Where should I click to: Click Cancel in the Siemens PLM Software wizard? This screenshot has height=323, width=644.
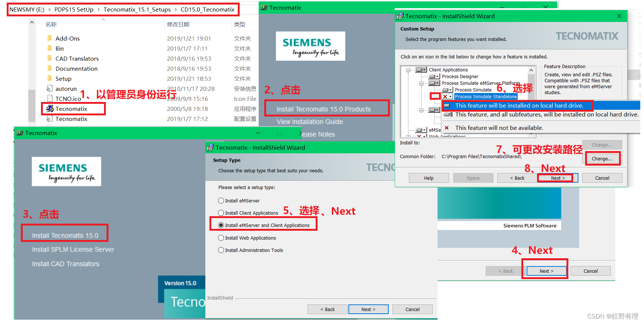pyautogui.click(x=590, y=271)
